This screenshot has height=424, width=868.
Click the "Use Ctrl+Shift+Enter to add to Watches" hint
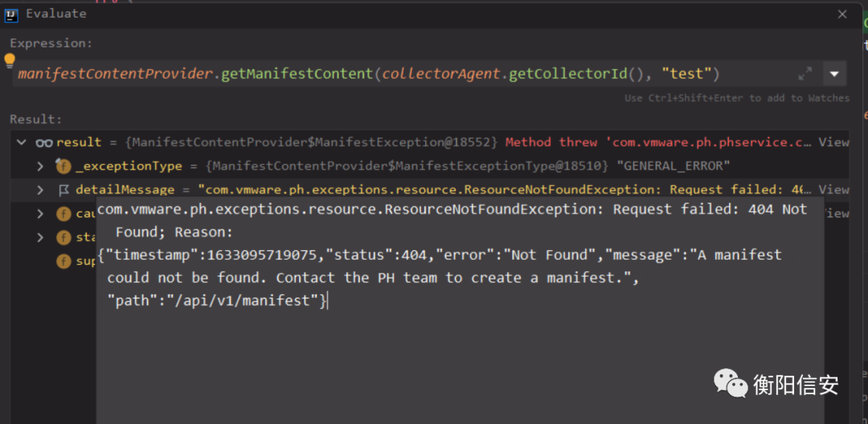click(x=737, y=98)
